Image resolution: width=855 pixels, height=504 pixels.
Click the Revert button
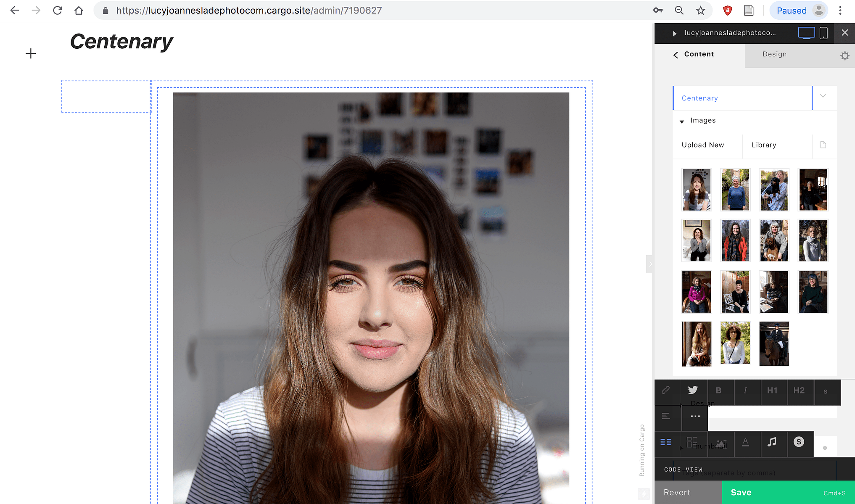tap(688, 493)
